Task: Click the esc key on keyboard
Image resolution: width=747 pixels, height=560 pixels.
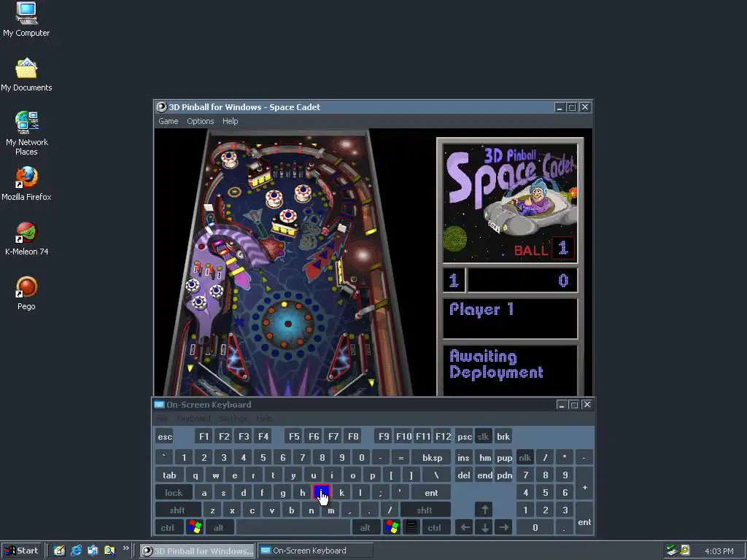Action: 165,436
